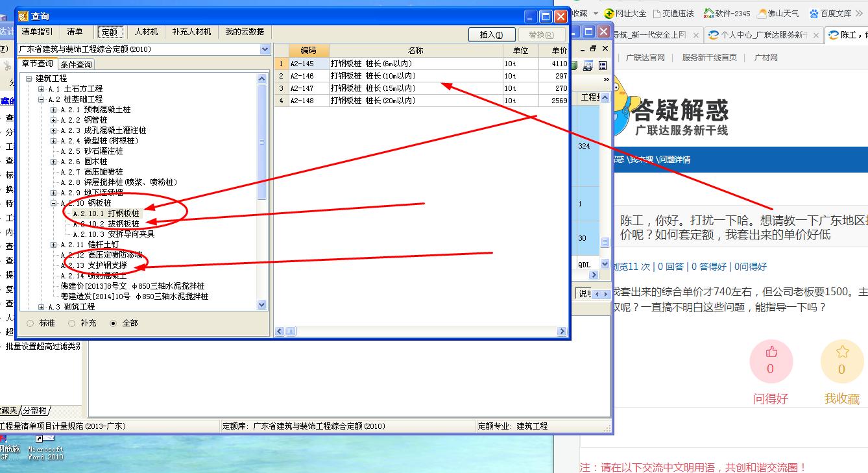The image size is (868, 473).
Task: Expand A.1 土石方工程 node
Action: click(42, 89)
